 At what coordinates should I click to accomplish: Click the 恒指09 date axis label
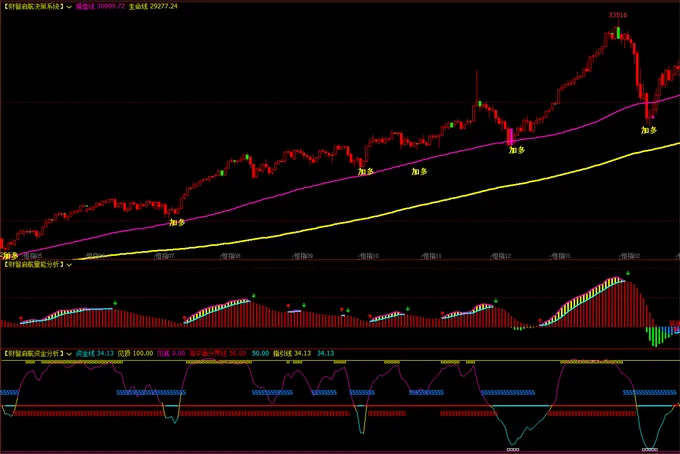pyautogui.click(x=303, y=256)
